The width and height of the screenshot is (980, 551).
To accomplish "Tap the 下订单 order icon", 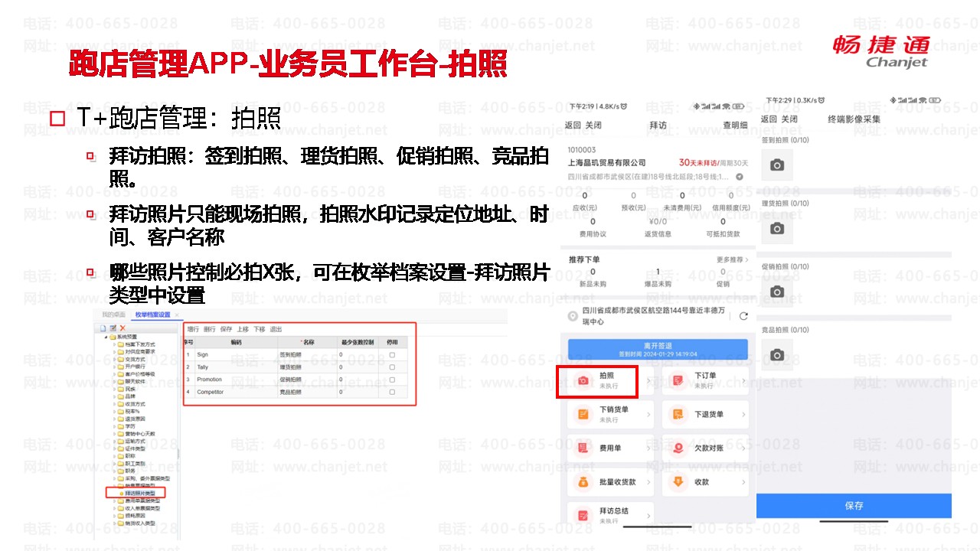I will 678,380.
